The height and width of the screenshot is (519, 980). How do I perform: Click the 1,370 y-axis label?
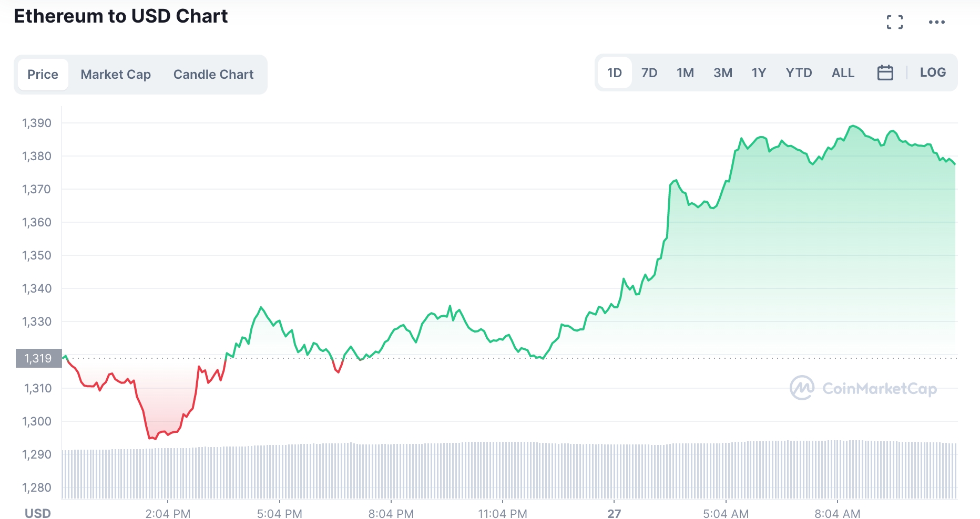click(37, 189)
